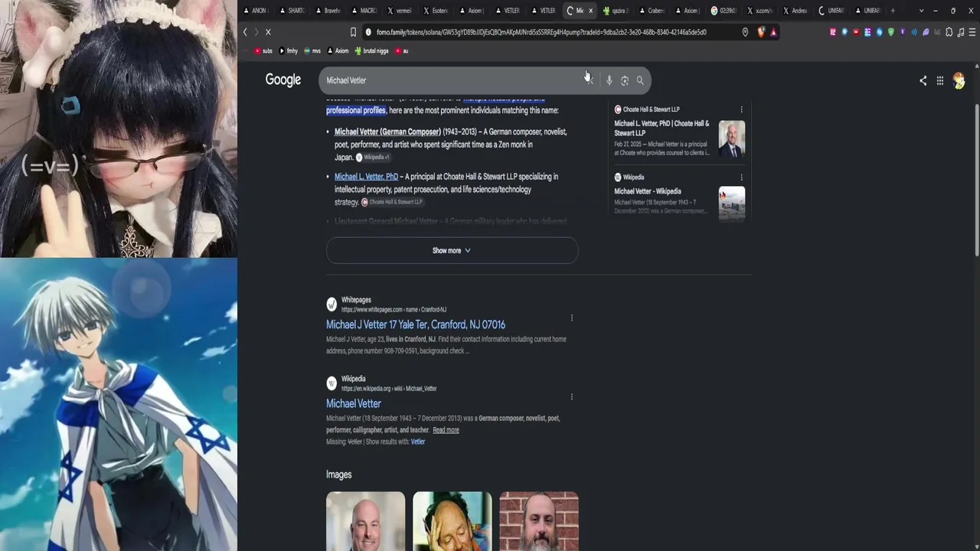
Task: Click the Google search input field
Action: [452, 80]
